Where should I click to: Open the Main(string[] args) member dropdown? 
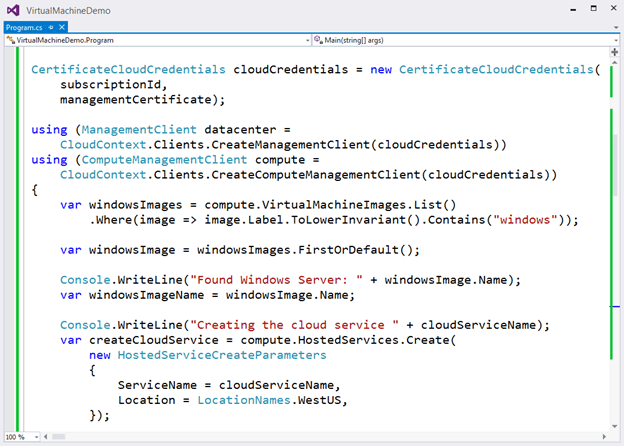tap(466, 40)
